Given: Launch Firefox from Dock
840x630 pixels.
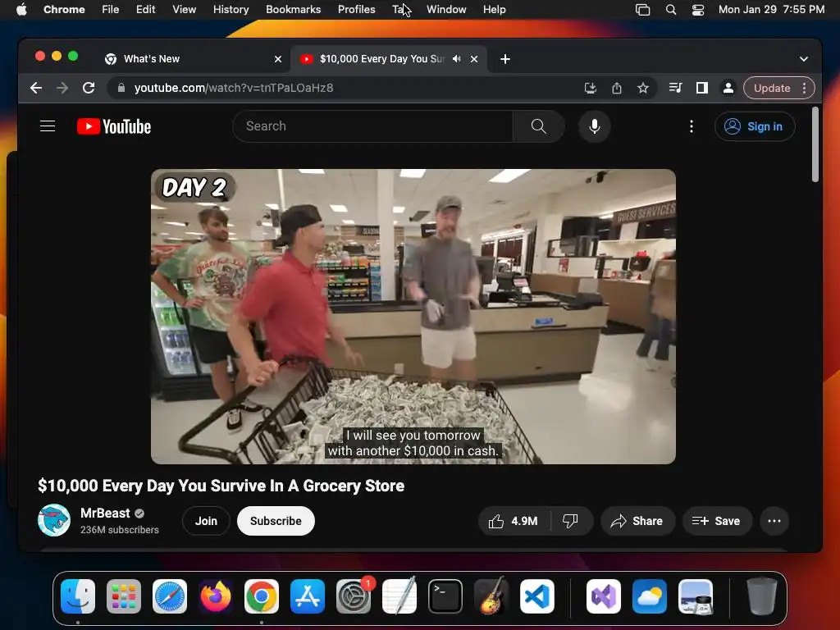Looking at the screenshot, I should pyautogui.click(x=216, y=596).
